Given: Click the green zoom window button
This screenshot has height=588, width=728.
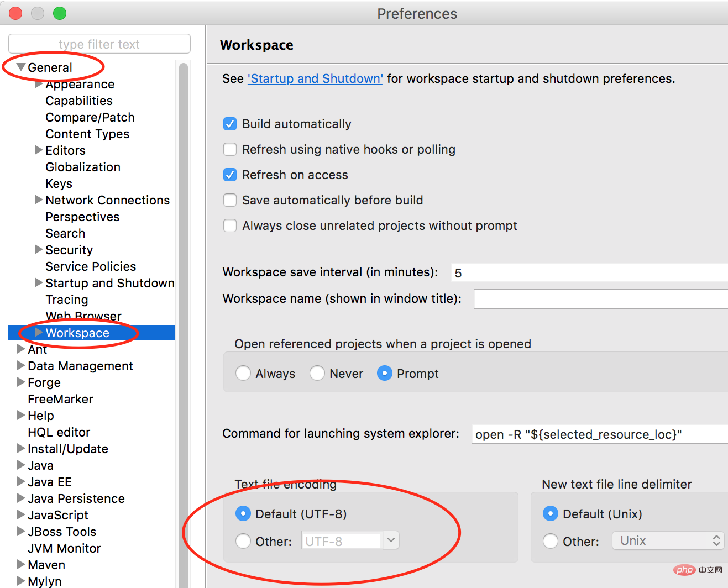Looking at the screenshot, I should point(60,13).
